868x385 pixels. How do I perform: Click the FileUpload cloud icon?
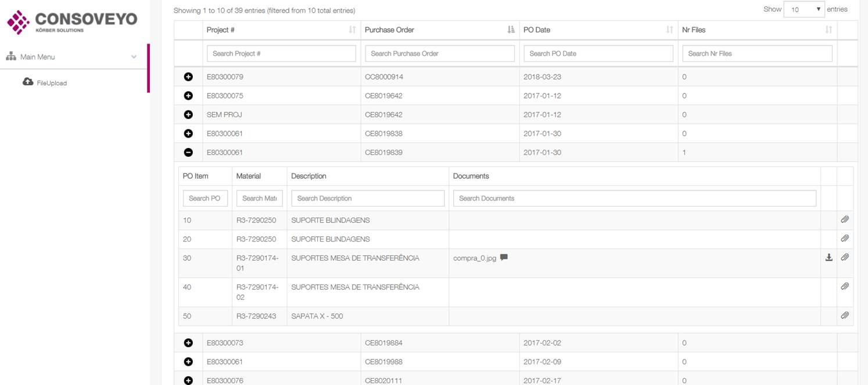point(28,82)
